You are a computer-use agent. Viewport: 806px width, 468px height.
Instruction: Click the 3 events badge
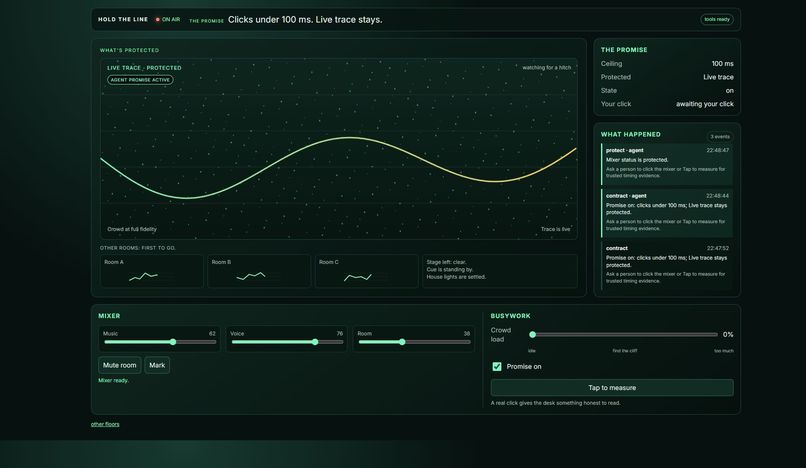[720, 137]
